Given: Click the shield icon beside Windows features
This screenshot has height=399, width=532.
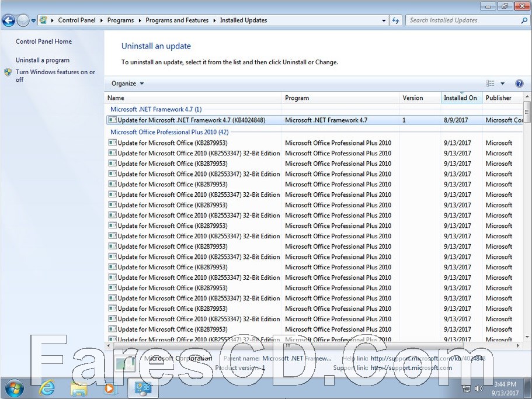Looking at the screenshot, I should pos(8,72).
